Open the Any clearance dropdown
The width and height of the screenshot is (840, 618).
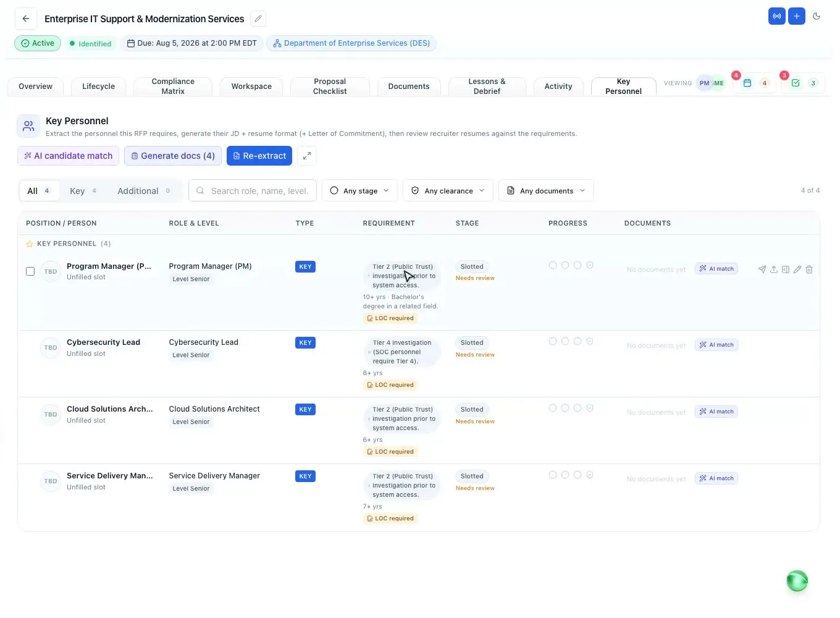[448, 190]
